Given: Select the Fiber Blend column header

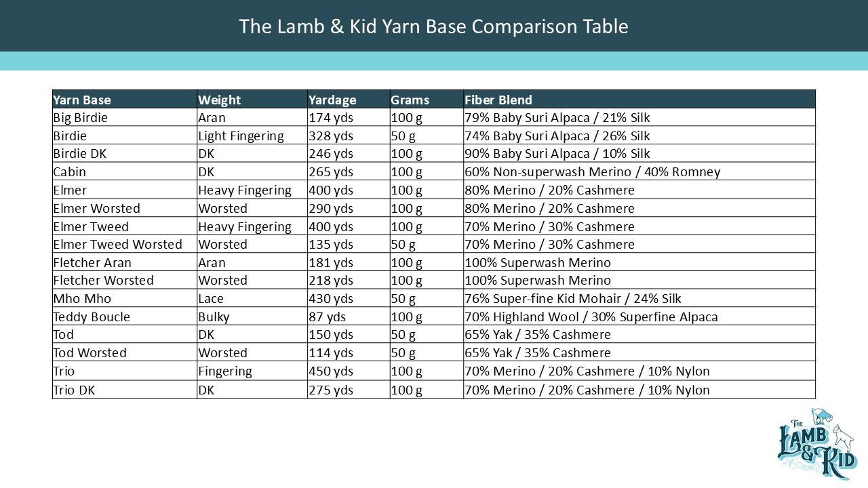Looking at the screenshot, I should click(x=498, y=100).
